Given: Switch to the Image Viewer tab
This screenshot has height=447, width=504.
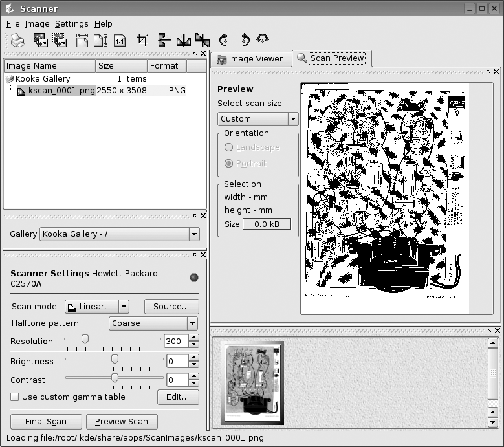Looking at the screenshot, I should point(251,59).
